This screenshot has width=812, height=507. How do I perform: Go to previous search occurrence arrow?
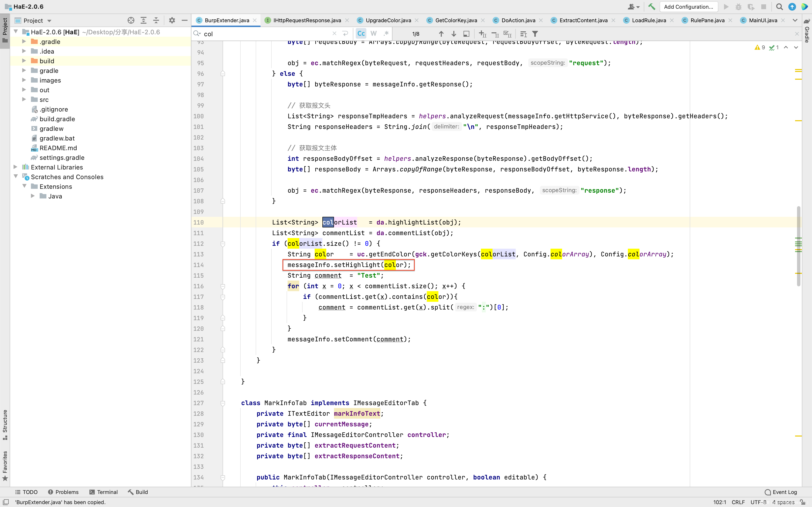[x=441, y=34]
